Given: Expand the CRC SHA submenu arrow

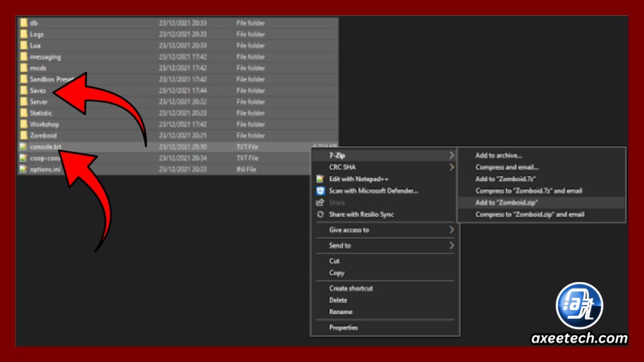Looking at the screenshot, I should pyautogui.click(x=451, y=167).
